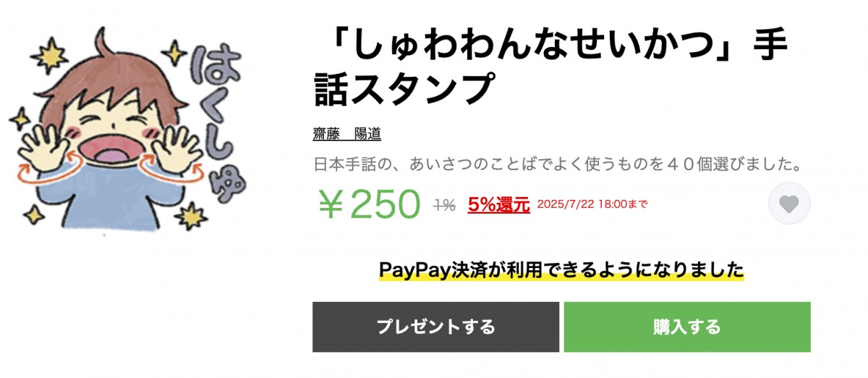
Task: Open the red 5%還元 campaign link
Action: pos(499,204)
